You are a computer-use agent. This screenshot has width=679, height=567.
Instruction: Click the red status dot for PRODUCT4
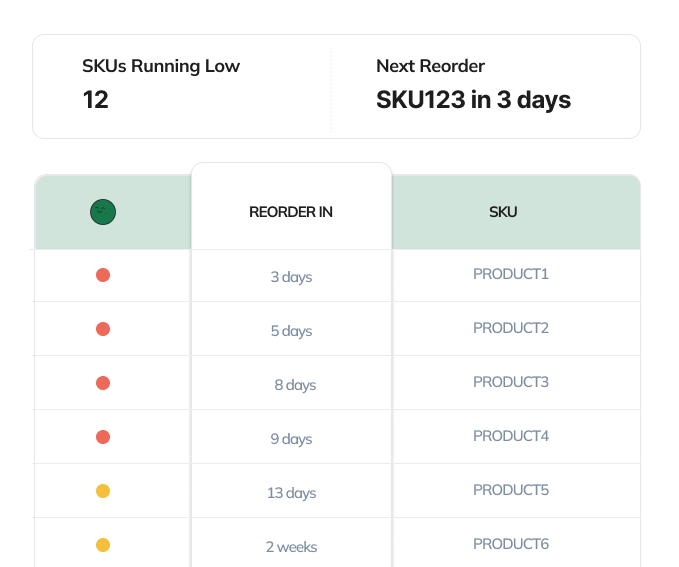click(x=103, y=437)
